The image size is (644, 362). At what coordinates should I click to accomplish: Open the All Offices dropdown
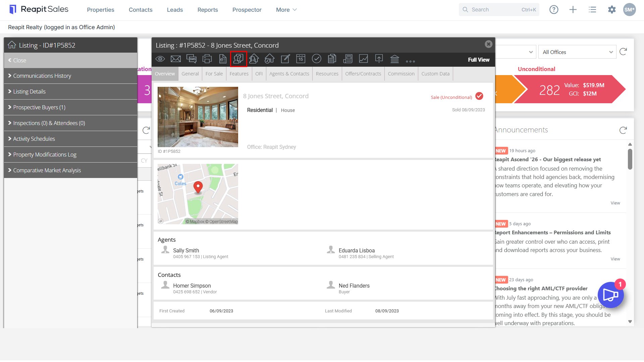coord(577,52)
